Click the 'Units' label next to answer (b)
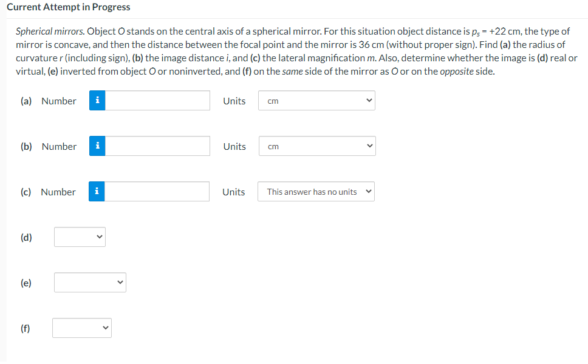 [234, 146]
